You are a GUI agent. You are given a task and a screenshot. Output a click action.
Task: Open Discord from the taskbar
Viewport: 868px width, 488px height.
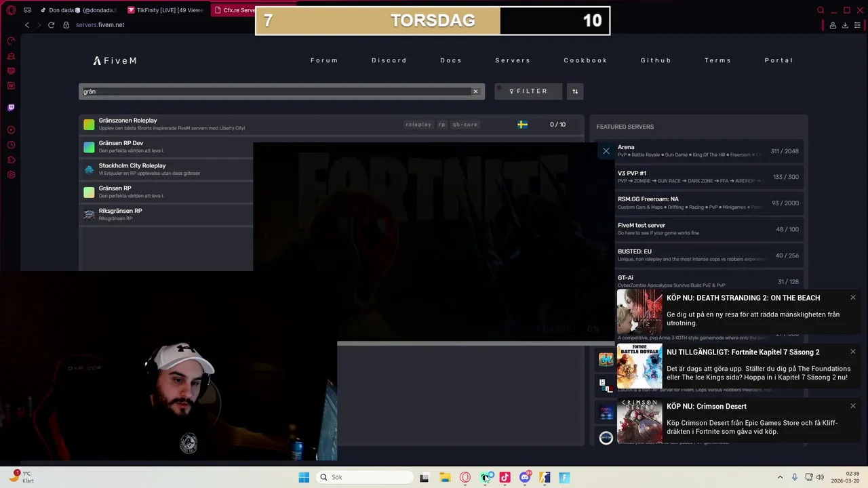[525, 477]
